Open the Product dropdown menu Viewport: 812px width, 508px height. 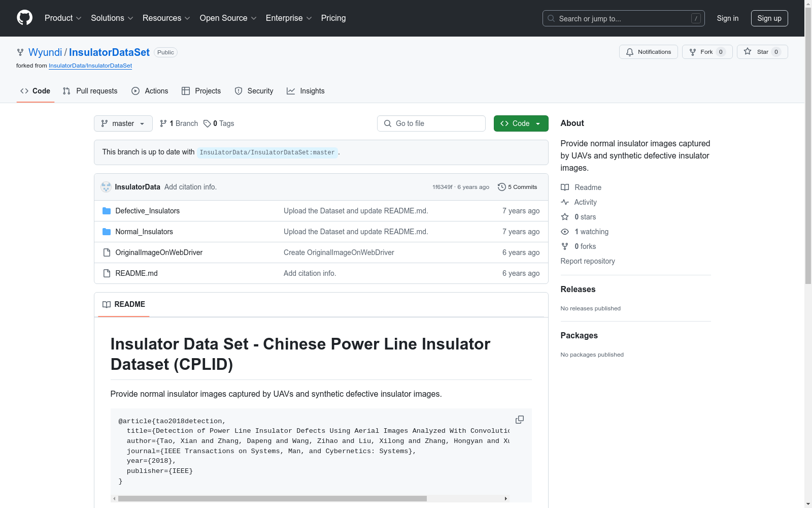pos(63,18)
